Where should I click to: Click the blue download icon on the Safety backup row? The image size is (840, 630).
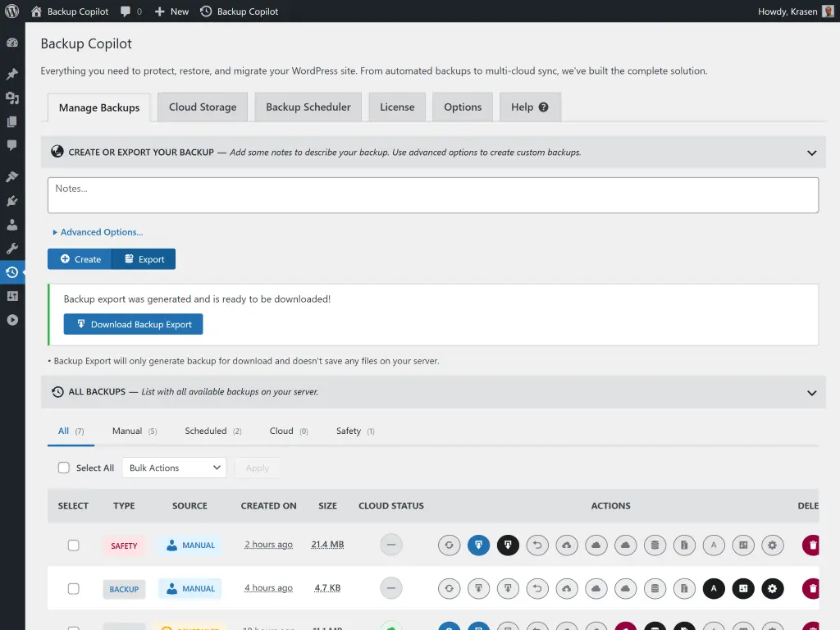478,545
